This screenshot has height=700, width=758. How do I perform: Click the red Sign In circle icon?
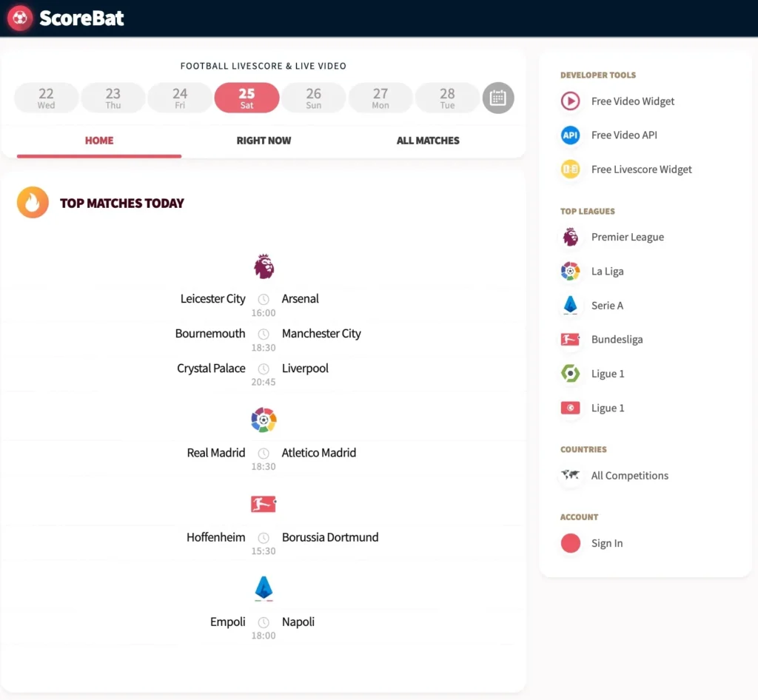point(571,543)
